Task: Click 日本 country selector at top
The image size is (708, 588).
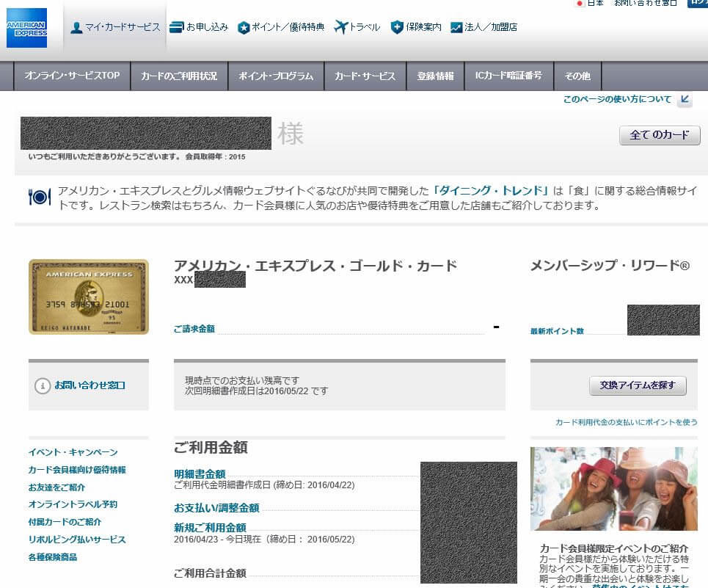Action: pyautogui.click(x=595, y=3)
